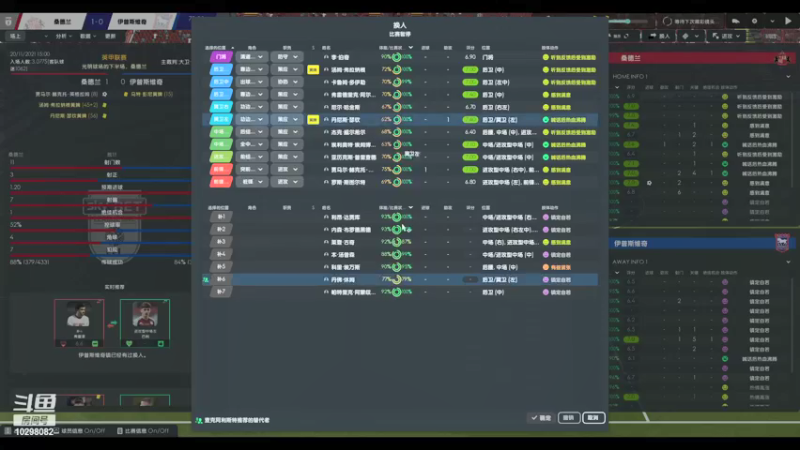Click goalkeeper body language face icon

pos(545,57)
